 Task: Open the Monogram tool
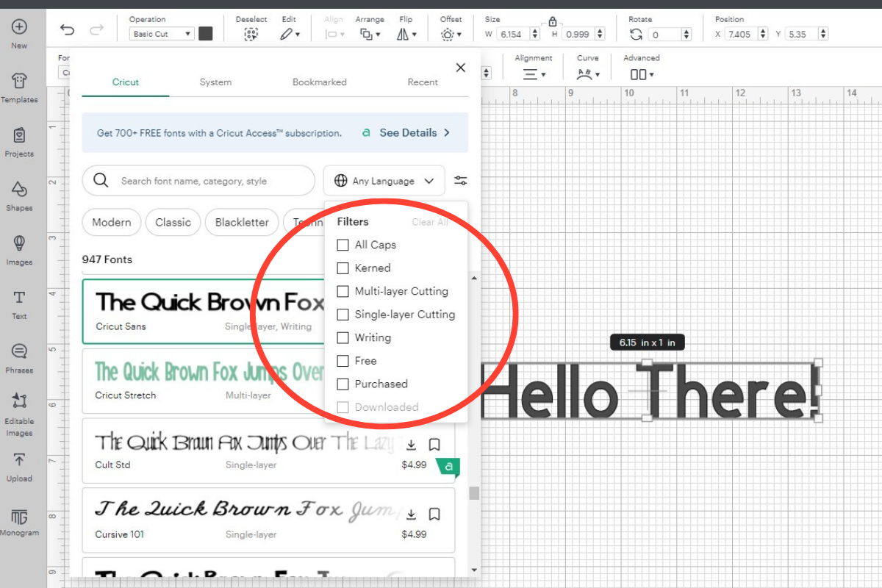(x=19, y=517)
